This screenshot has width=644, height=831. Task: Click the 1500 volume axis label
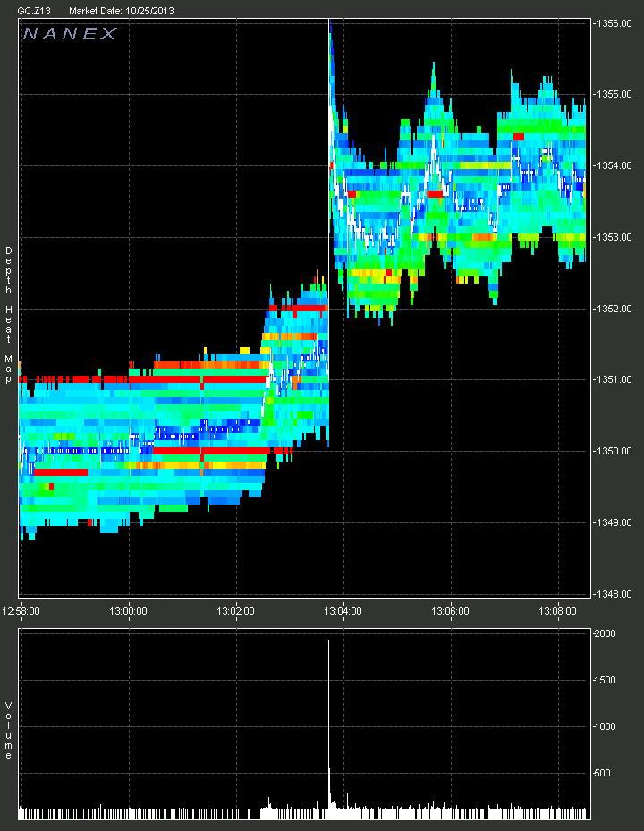606,680
